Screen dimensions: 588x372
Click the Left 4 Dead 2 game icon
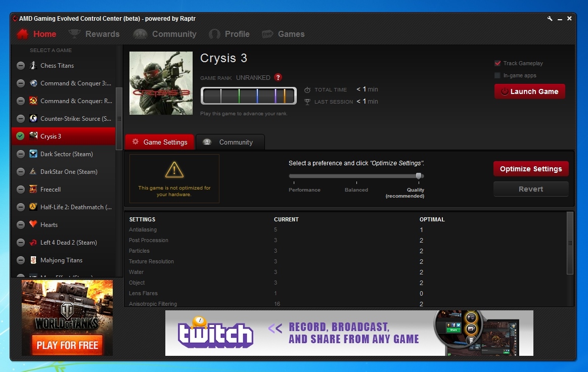pyautogui.click(x=33, y=242)
